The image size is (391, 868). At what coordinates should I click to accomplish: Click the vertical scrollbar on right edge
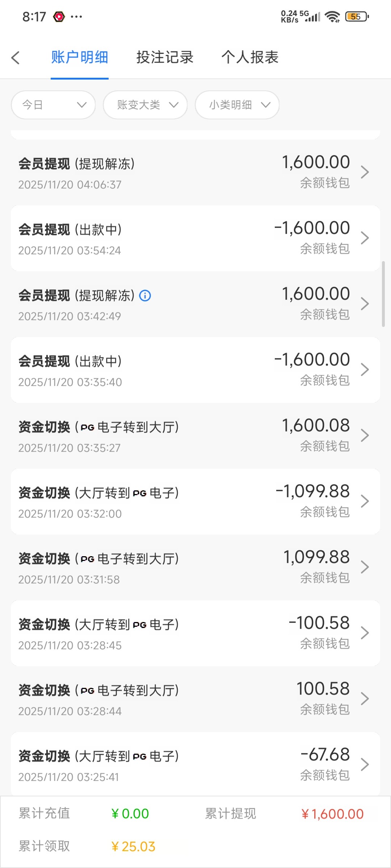pyautogui.click(x=383, y=294)
